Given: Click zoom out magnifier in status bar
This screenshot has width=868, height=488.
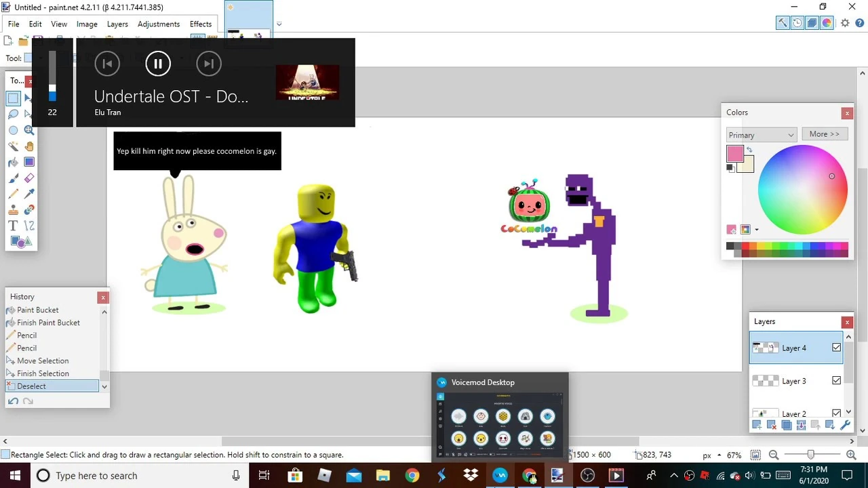Looking at the screenshot, I should (x=774, y=455).
